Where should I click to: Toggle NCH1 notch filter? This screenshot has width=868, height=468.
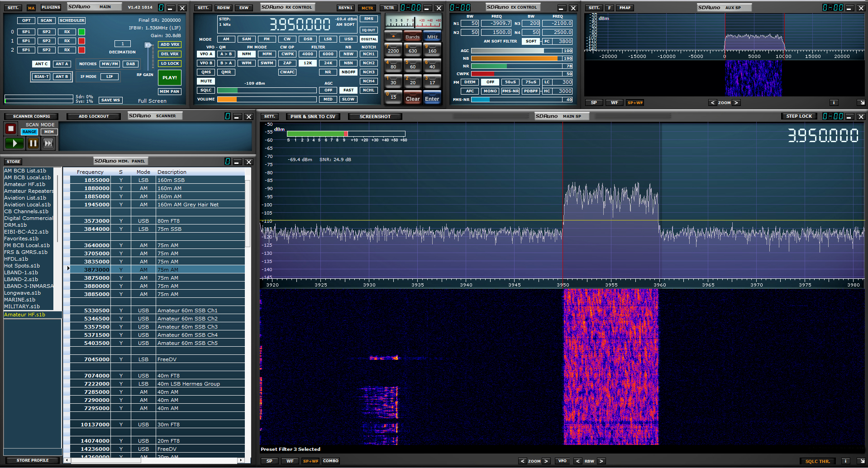[369, 54]
